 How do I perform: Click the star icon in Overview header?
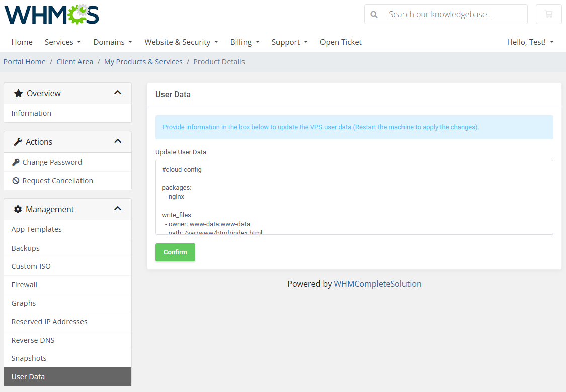18,93
